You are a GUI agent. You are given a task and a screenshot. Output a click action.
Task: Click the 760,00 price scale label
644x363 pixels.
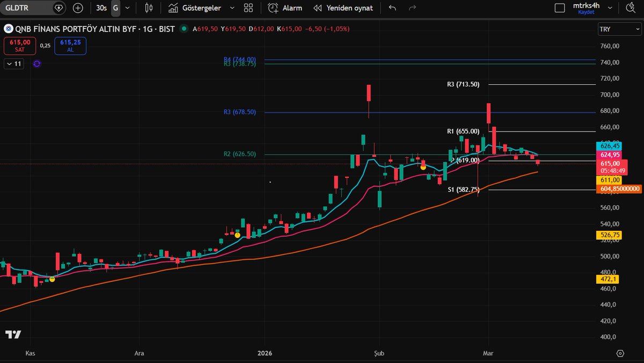click(x=610, y=46)
